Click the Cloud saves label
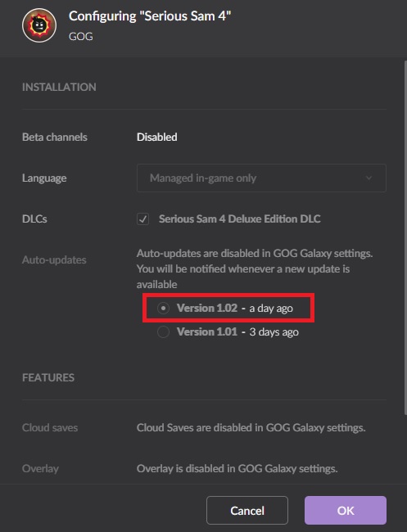 tap(50, 427)
